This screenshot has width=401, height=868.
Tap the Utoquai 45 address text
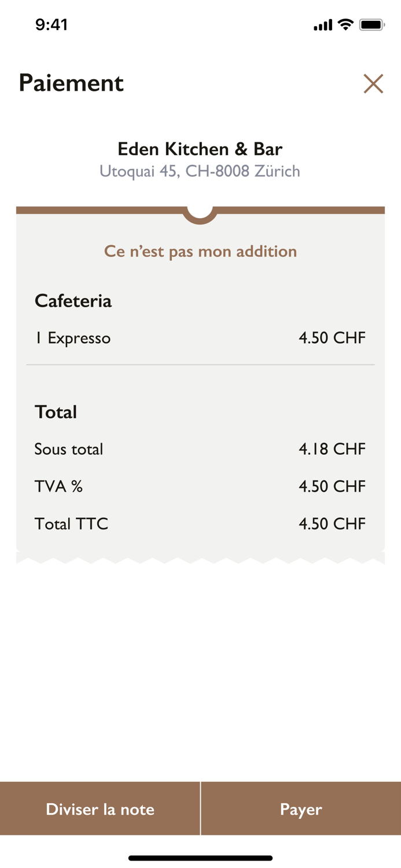click(200, 171)
